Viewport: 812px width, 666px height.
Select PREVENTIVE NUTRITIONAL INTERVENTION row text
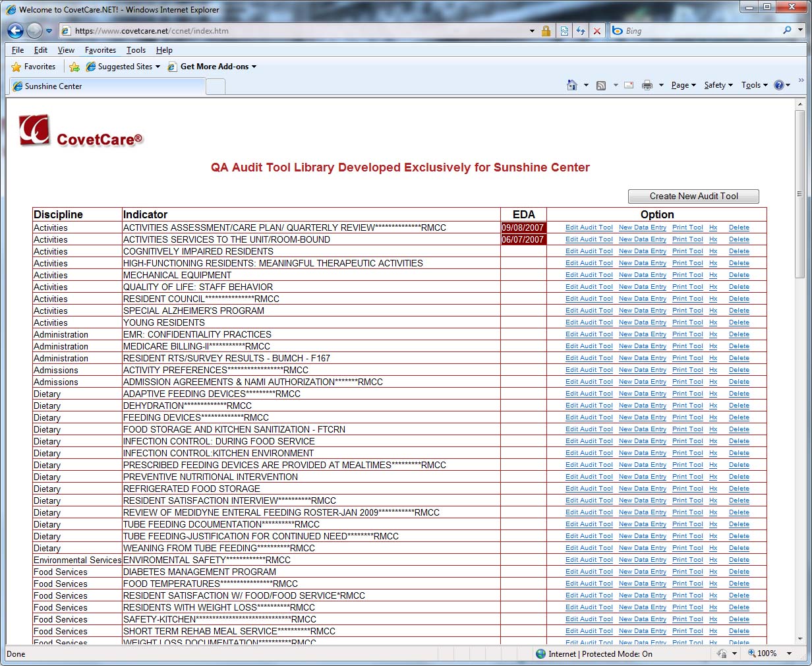(x=210, y=477)
